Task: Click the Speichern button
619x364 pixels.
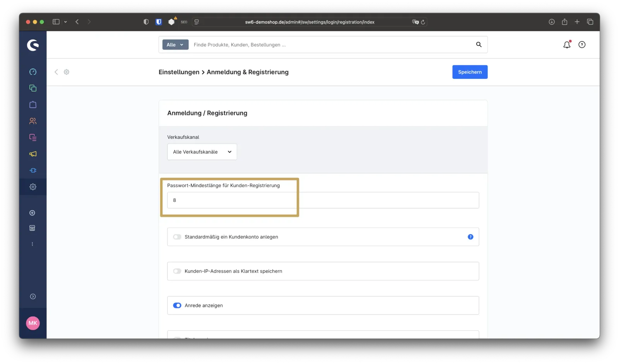Action: click(x=470, y=72)
